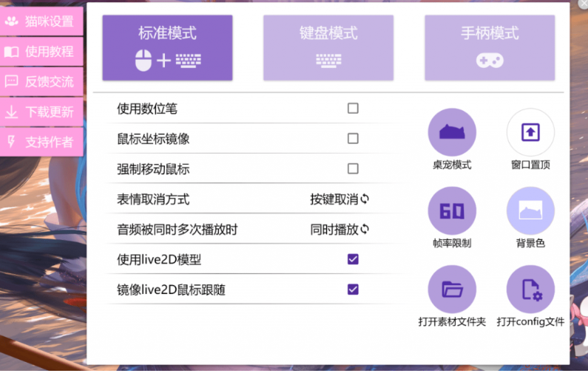The image size is (588, 376).
Task: Switch to 键盘模式 keyboard mode
Action: click(328, 48)
